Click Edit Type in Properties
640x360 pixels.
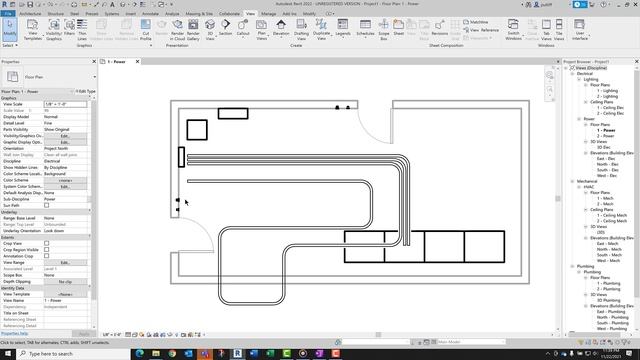click(85, 91)
